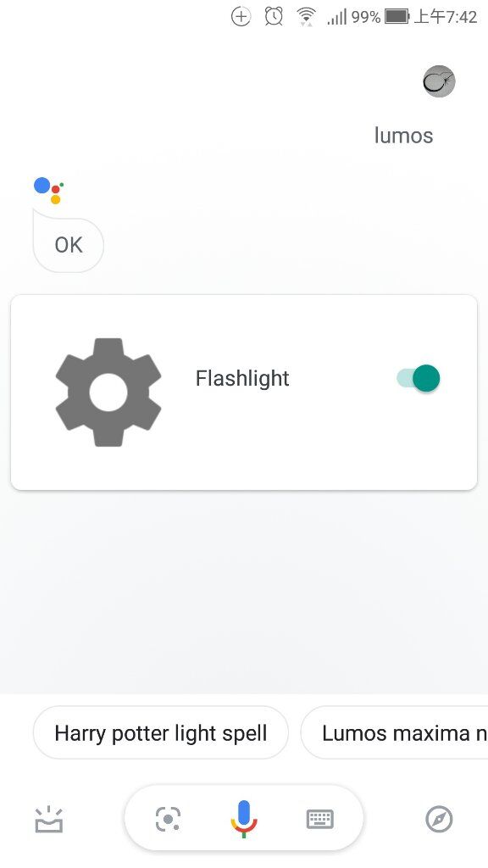Open the updates inbox tray icon
The height and width of the screenshot is (868, 488).
click(x=48, y=819)
